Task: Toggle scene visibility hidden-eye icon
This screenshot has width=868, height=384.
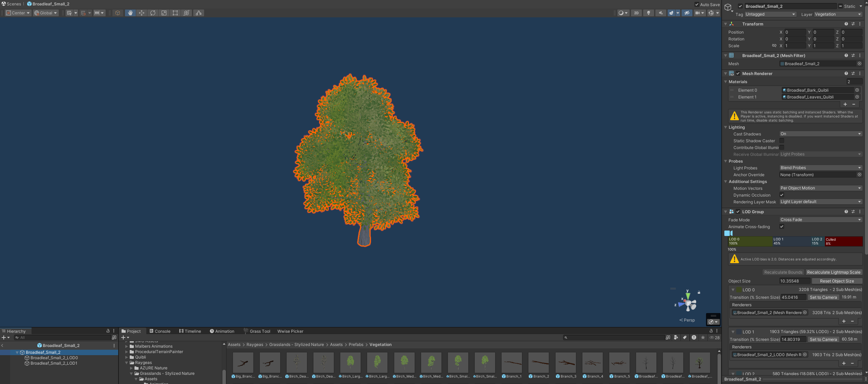Action: pos(687,13)
